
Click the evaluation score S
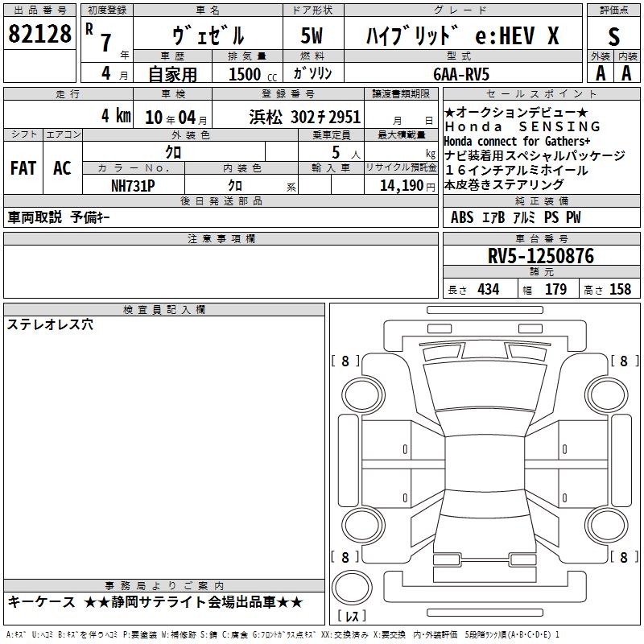pos(613,37)
